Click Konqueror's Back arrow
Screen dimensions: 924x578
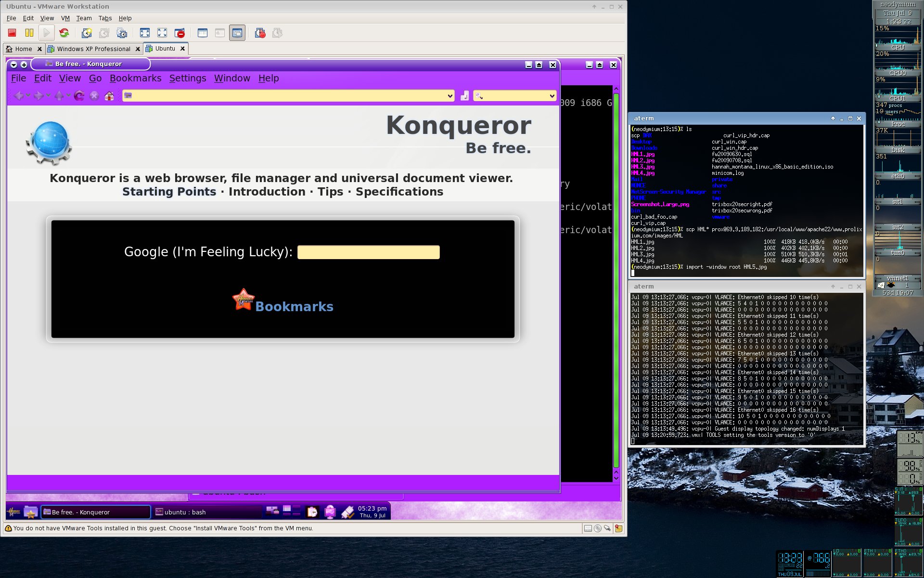tap(19, 96)
